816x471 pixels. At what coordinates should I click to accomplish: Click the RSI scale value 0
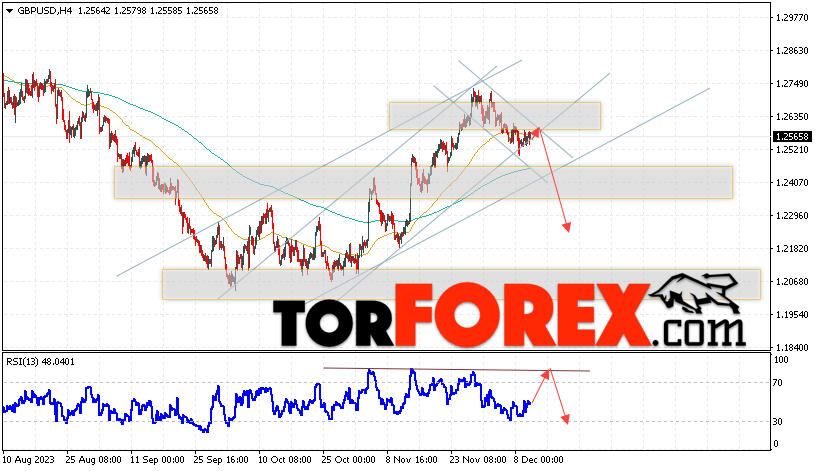pyautogui.click(x=776, y=444)
